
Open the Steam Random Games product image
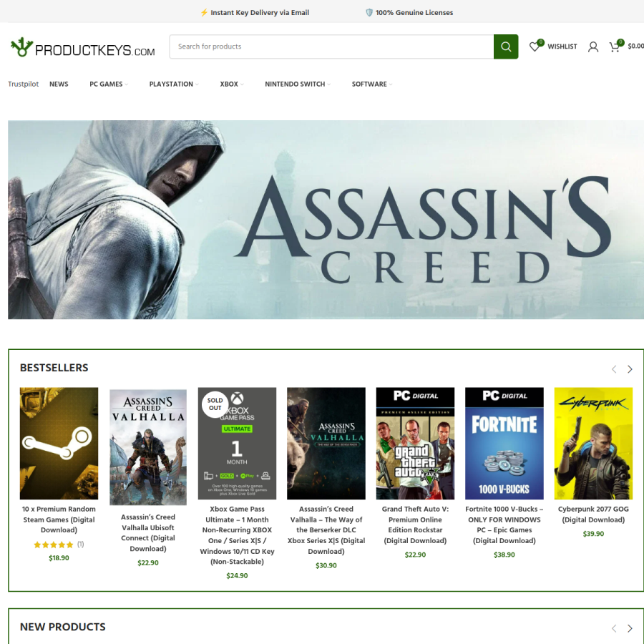point(59,443)
